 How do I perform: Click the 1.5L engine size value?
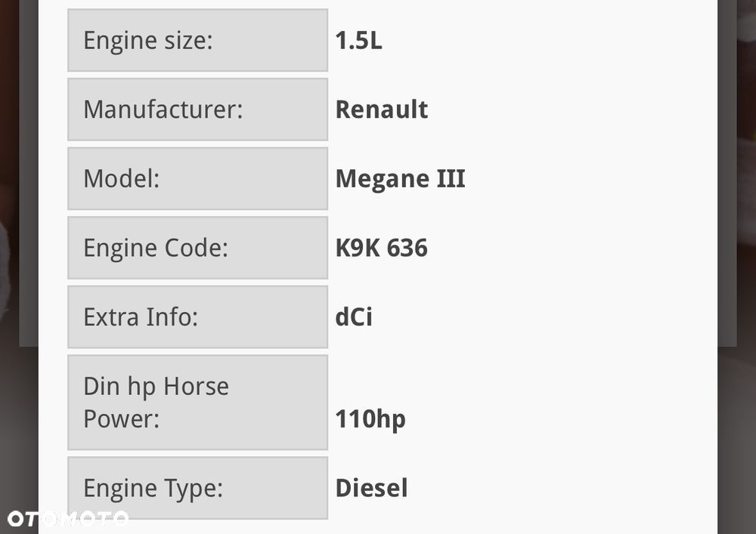[x=358, y=41]
